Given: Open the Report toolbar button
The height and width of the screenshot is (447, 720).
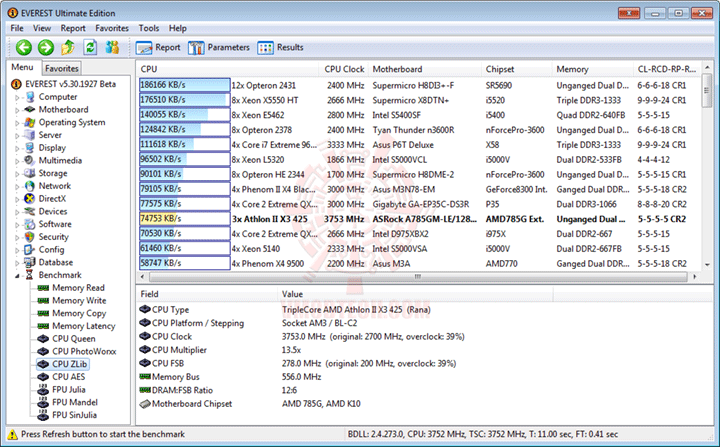Looking at the screenshot, I should [158, 47].
